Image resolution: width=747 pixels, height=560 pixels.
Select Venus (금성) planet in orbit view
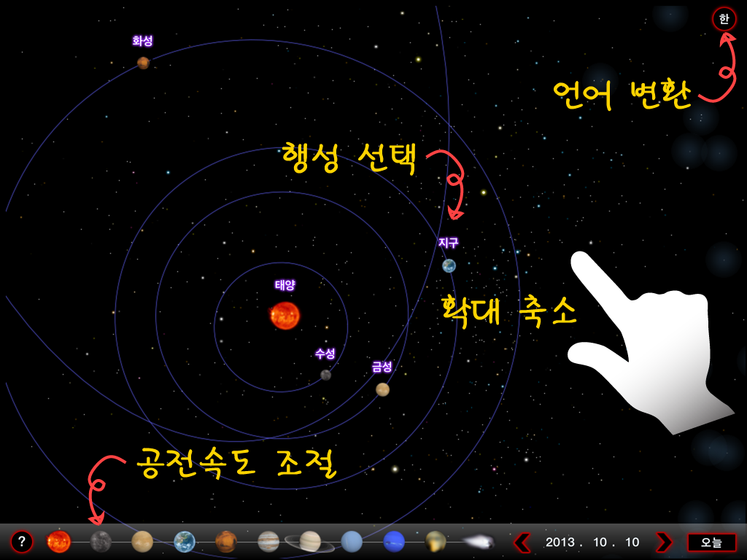point(382,389)
